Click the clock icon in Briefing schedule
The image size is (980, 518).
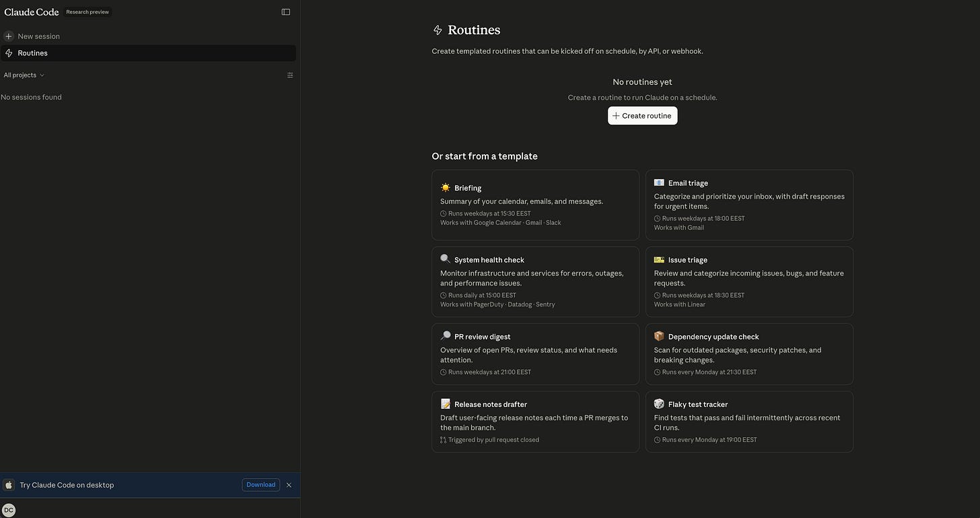pyautogui.click(x=444, y=214)
